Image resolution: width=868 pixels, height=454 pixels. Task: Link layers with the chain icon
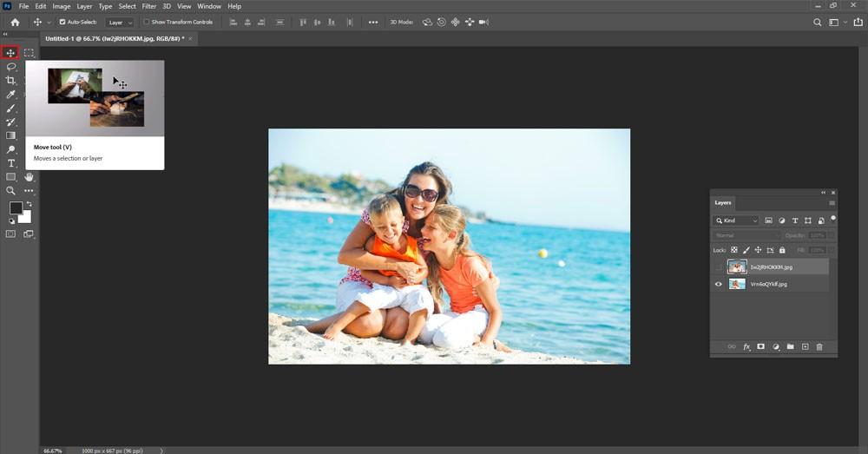[732, 346]
